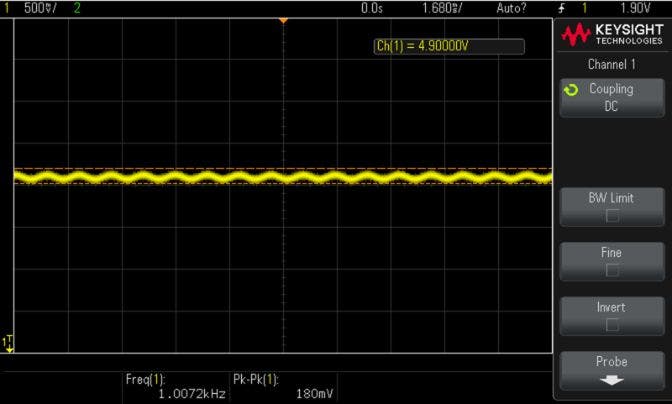Select the channel 1 indicator in the top bar
The width and height of the screenshot is (672, 404).
click(x=6, y=8)
